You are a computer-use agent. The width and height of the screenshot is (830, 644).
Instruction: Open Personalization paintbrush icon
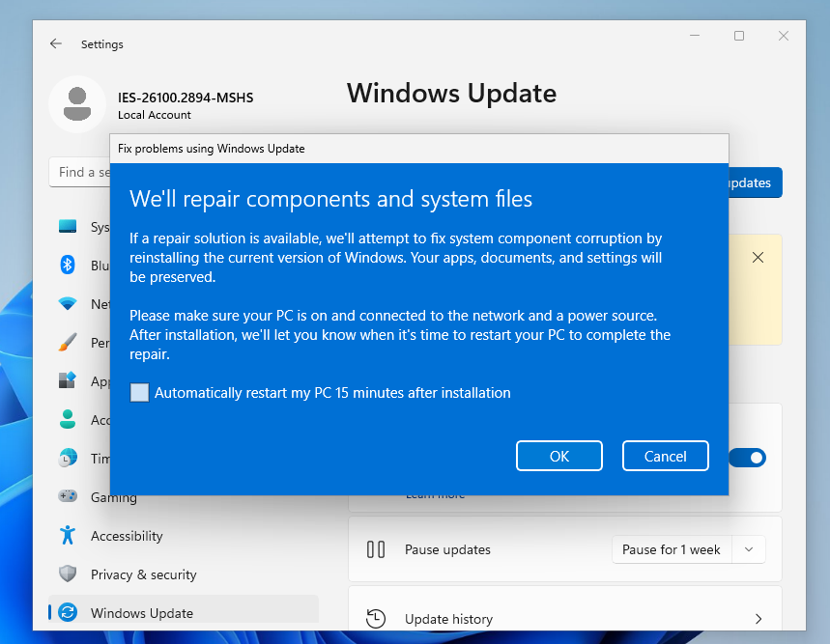(x=68, y=342)
